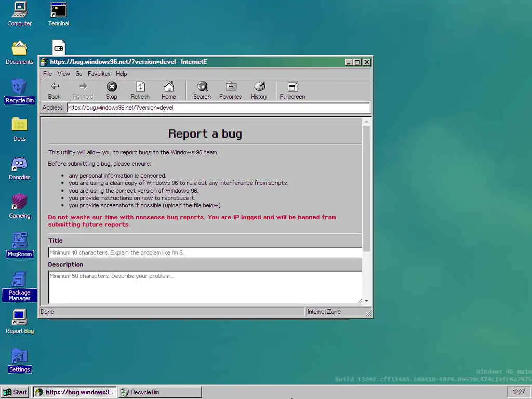Click the 'Internet Zone' status text

click(x=324, y=312)
